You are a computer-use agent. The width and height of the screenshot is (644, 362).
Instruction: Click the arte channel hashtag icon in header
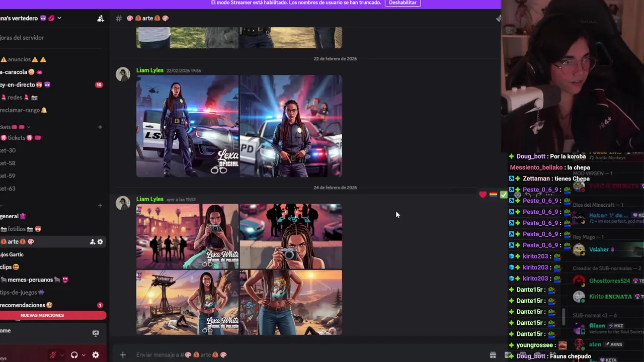(119, 18)
